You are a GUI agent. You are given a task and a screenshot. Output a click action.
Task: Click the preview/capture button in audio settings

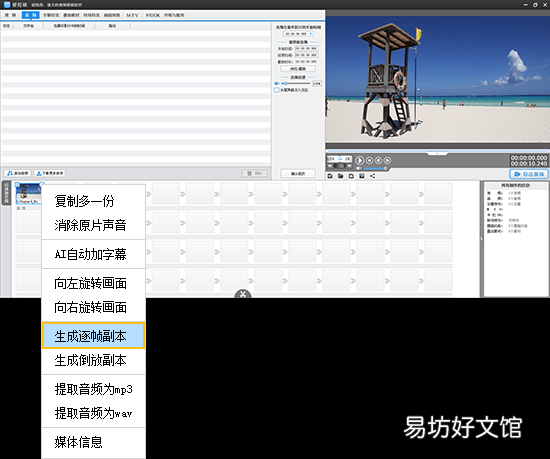coord(298,69)
